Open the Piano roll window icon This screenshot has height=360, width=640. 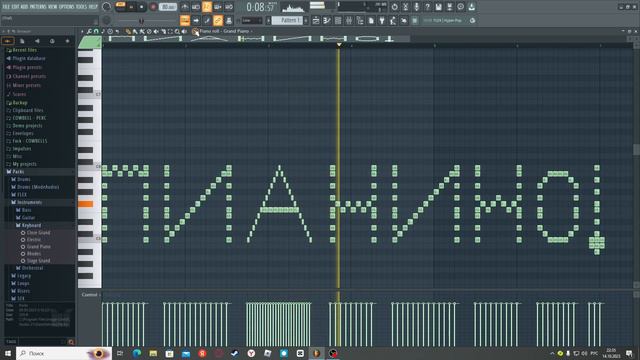click(x=327, y=20)
